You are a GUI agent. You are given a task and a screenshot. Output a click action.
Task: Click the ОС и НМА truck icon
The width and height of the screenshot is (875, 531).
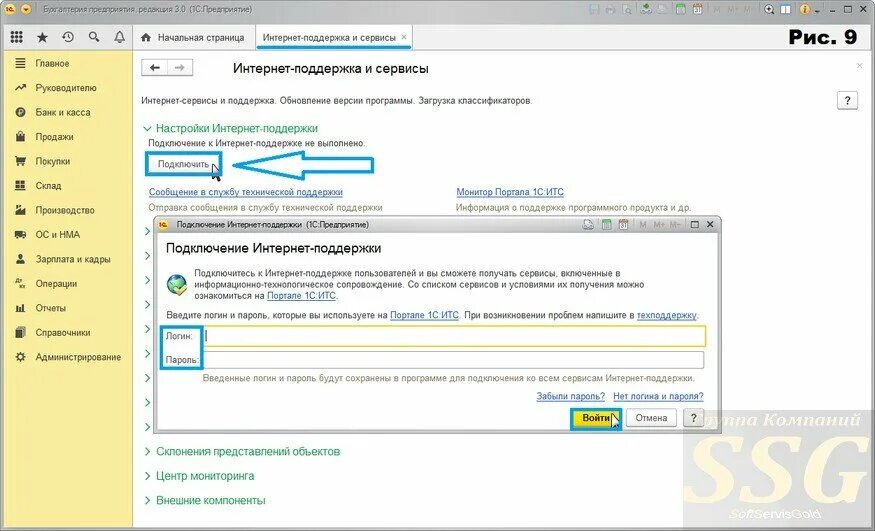tap(20, 234)
